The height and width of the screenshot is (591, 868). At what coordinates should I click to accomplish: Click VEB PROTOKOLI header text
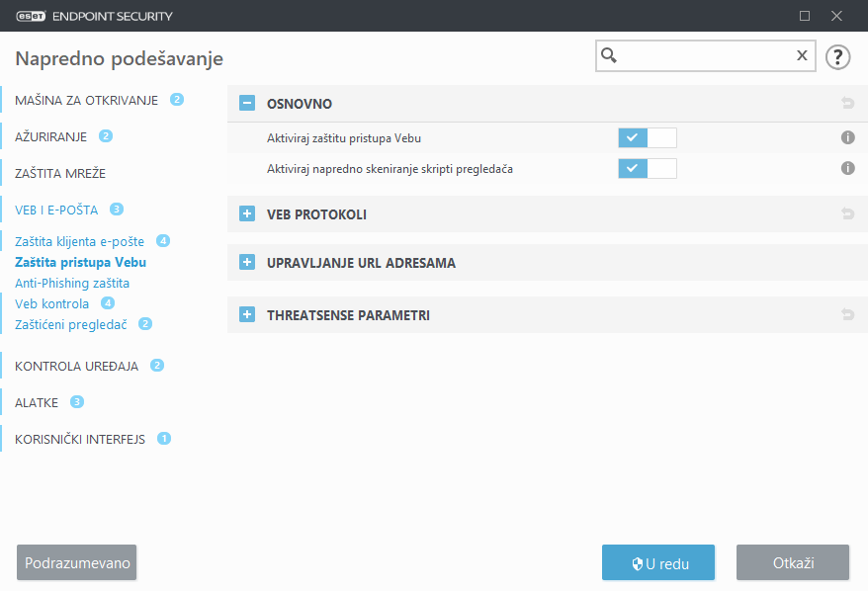[316, 214]
